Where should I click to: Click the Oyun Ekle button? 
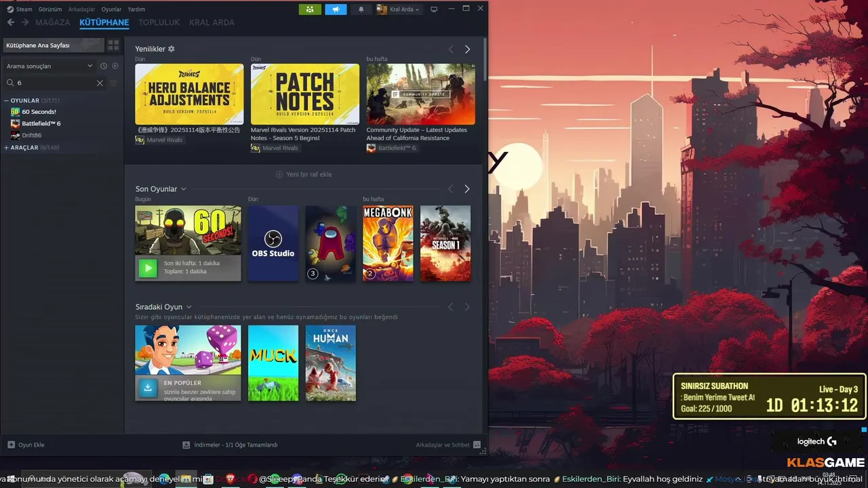coord(26,445)
